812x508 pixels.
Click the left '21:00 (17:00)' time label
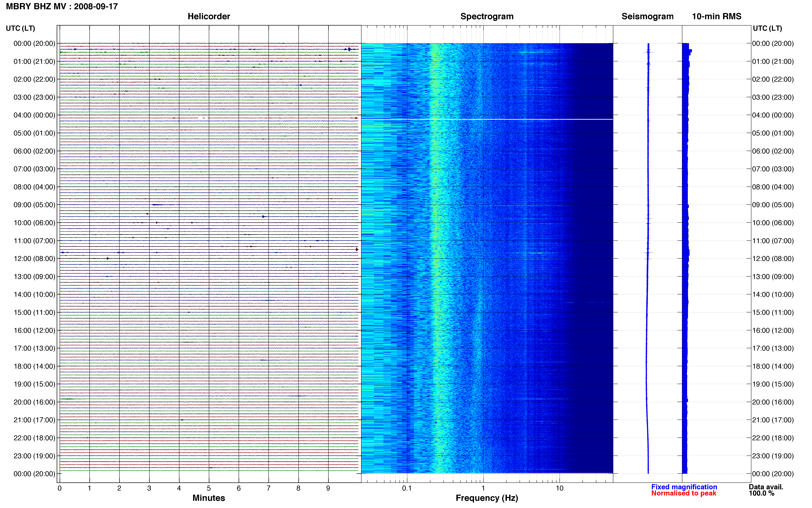click(34, 420)
